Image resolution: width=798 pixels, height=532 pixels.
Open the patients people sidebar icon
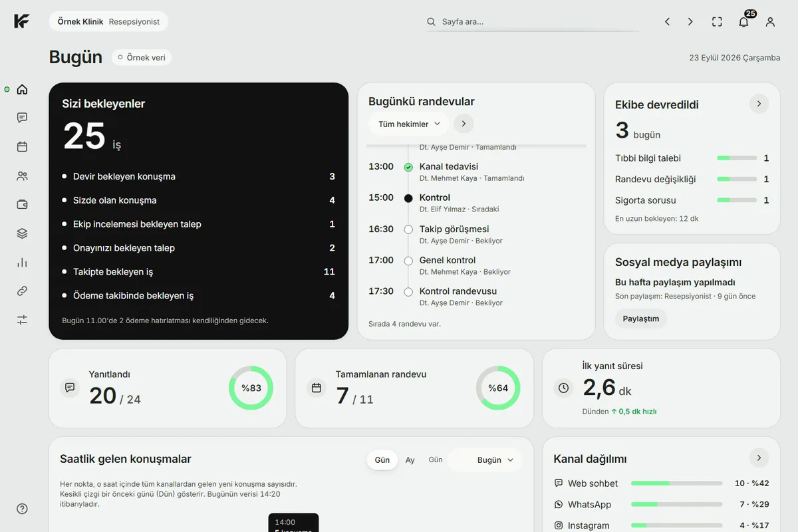[x=22, y=176]
